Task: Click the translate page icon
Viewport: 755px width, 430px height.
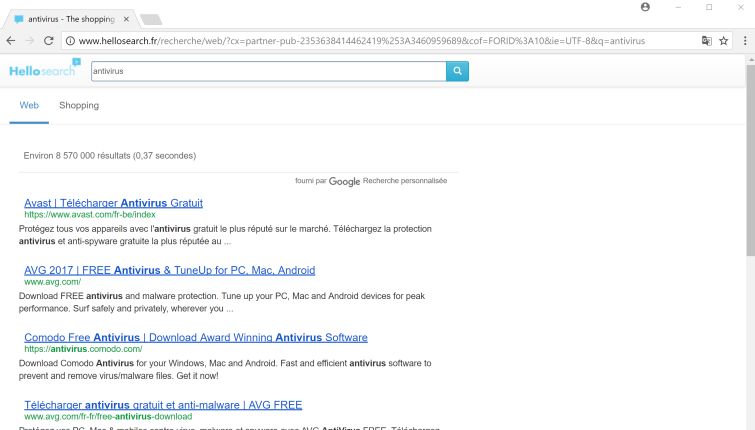Action: (706, 41)
